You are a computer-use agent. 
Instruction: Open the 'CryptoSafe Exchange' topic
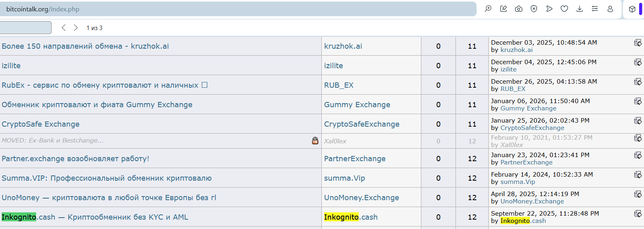(x=41, y=124)
